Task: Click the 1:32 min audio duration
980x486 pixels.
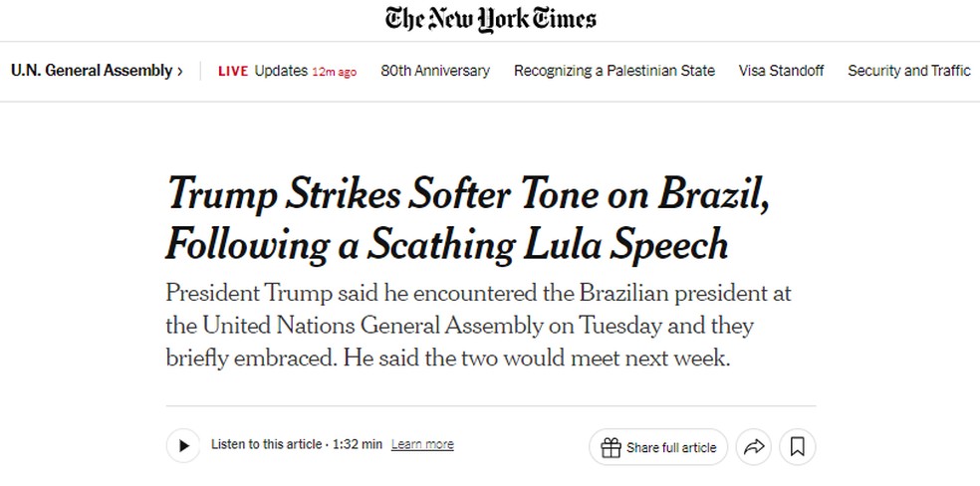Action: click(357, 445)
